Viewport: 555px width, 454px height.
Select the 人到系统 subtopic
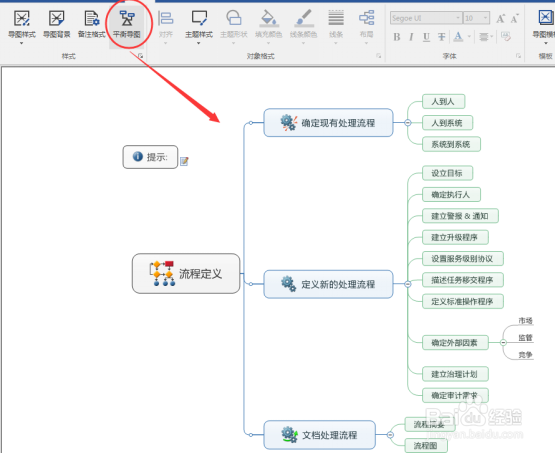(x=447, y=123)
